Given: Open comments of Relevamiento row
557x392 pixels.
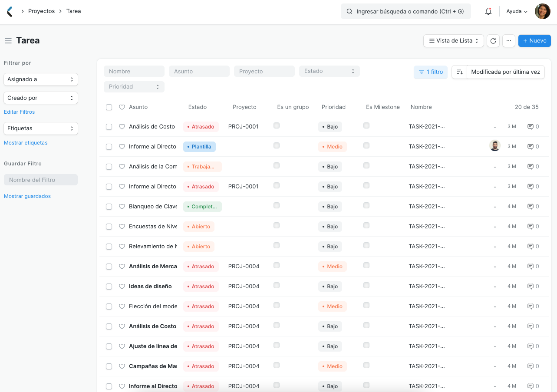Looking at the screenshot, I should tap(533, 247).
